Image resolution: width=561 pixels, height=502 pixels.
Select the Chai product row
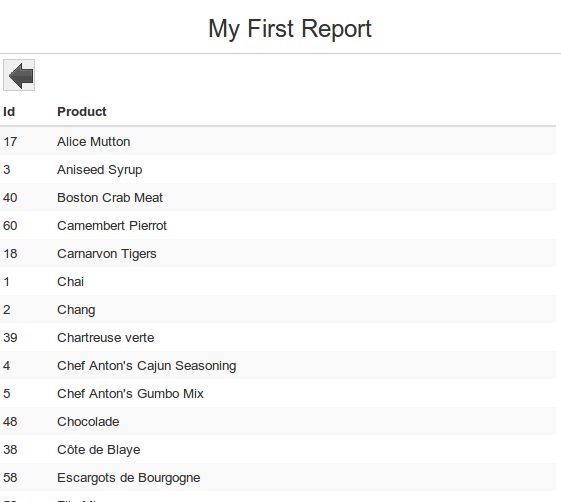pos(278,281)
